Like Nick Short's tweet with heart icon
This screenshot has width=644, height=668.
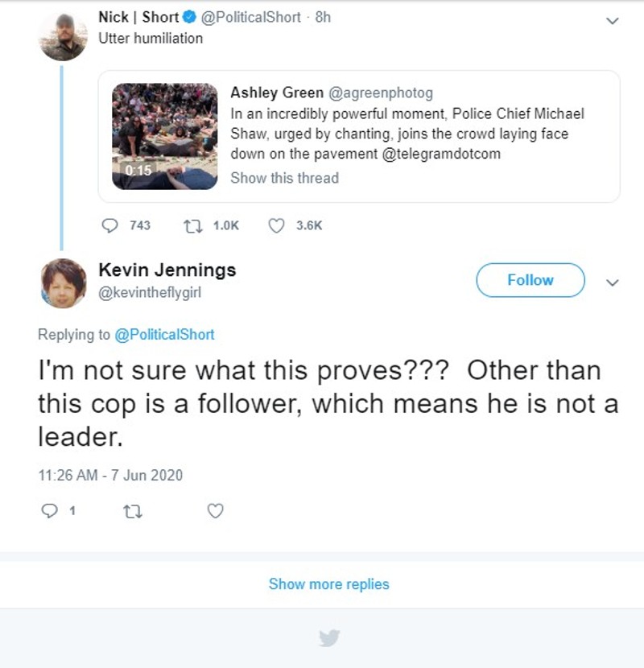276,225
